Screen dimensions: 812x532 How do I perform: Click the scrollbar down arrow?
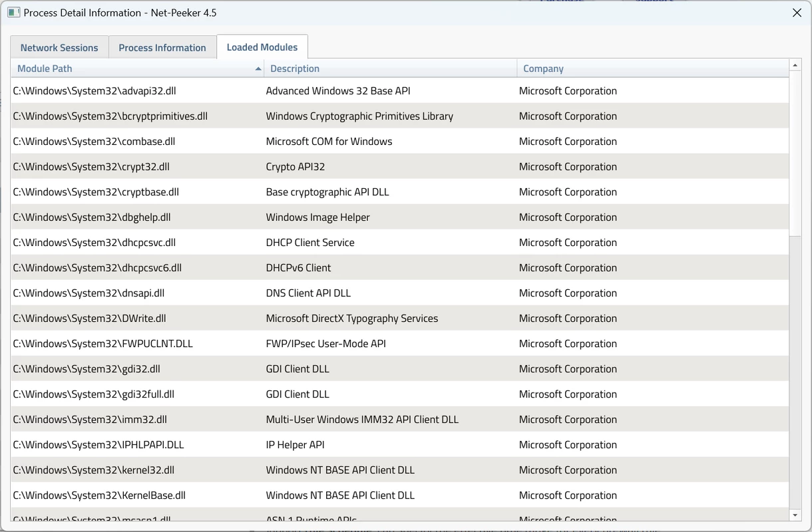coord(795,515)
